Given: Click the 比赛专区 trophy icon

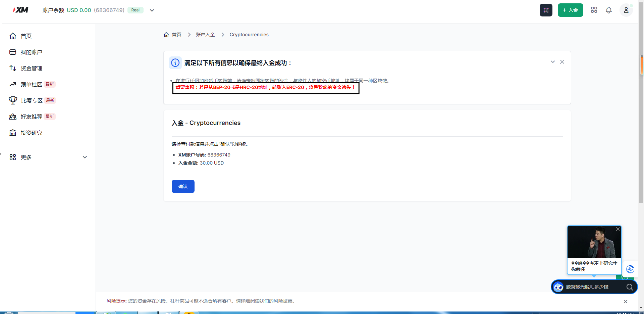Looking at the screenshot, I should pyautogui.click(x=13, y=100).
